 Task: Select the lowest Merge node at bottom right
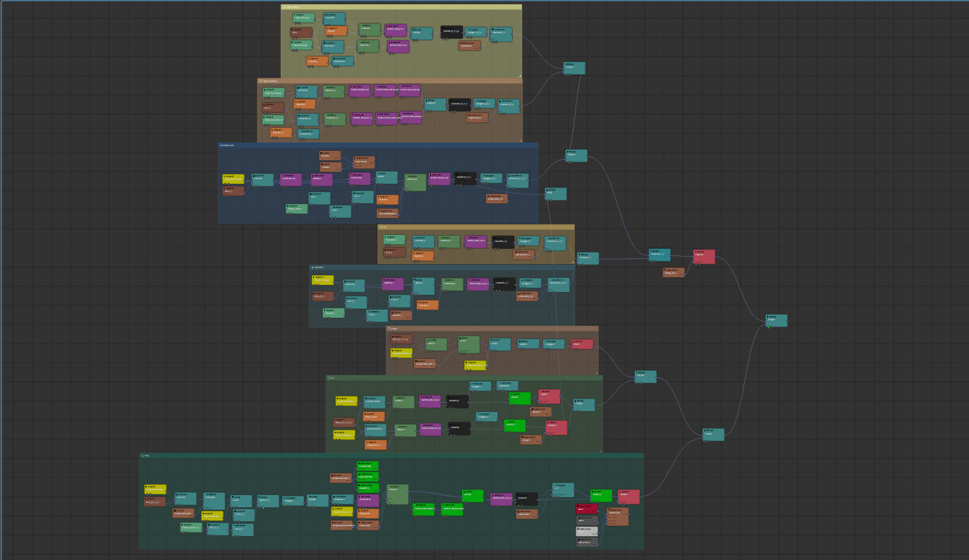pyautogui.click(x=713, y=434)
